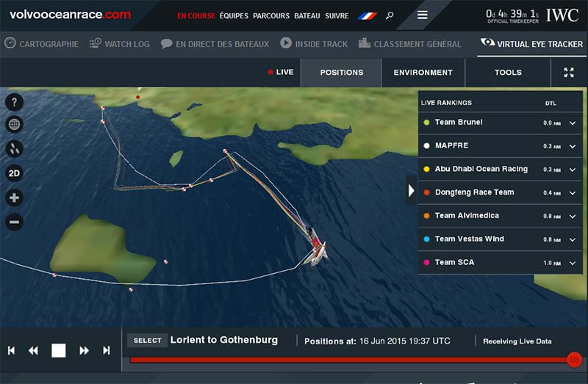Open the TOOLS tab
The width and height of the screenshot is (588, 384).
pos(508,72)
